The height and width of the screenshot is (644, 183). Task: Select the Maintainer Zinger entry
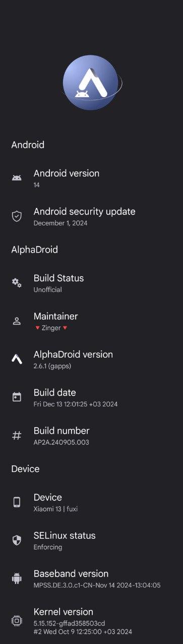coord(91,321)
